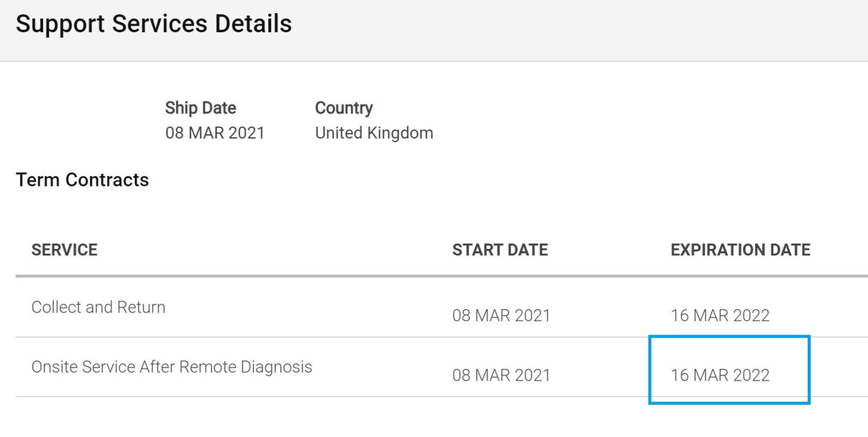Viewport: 868px width, 437px height.
Task: Sort by the START DATE column header
Action: (x=500, y=250)
